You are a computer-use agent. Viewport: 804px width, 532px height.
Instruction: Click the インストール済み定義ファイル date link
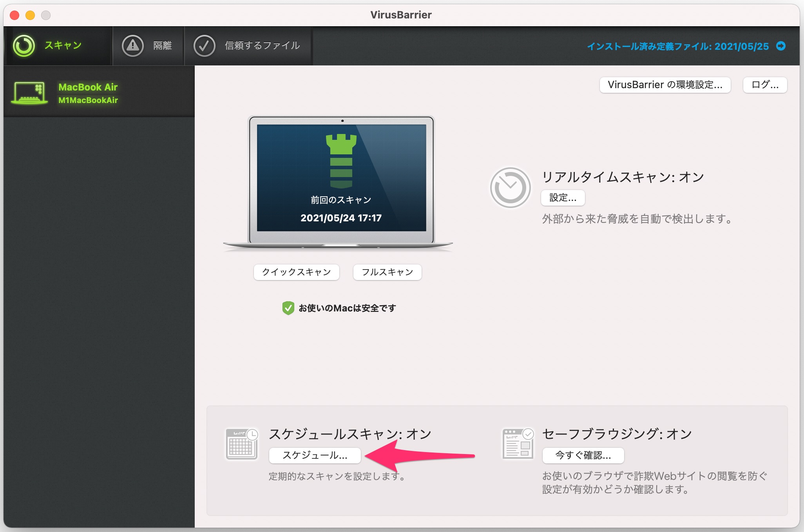pos(678,46)
